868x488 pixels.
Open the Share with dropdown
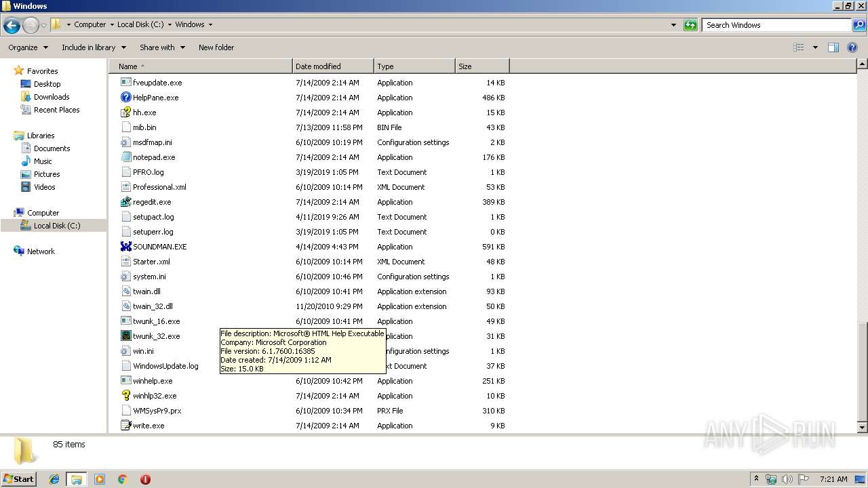coord(162,47)
